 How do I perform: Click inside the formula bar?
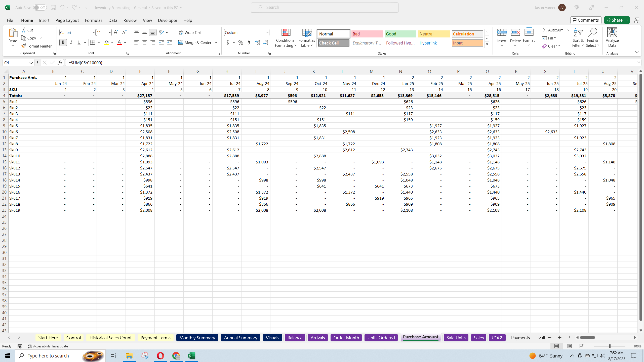pos(201,62)
